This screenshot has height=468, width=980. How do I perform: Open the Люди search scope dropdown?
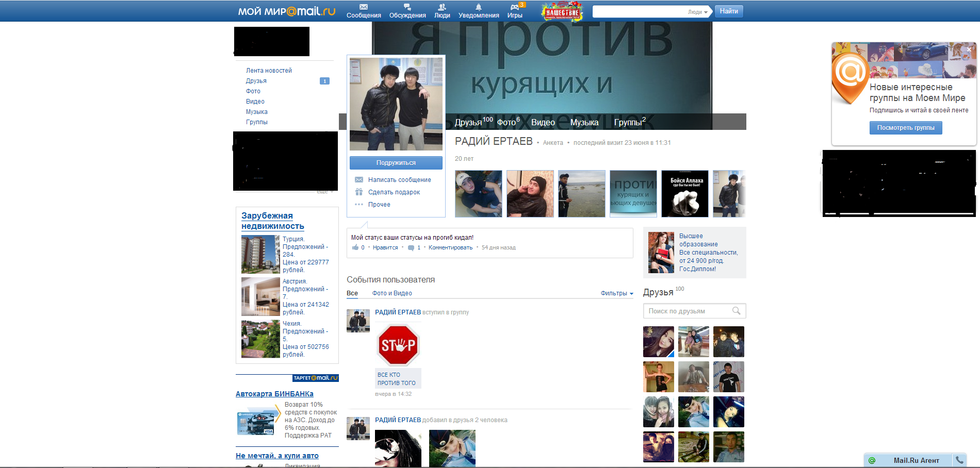(x=698, y=12)
